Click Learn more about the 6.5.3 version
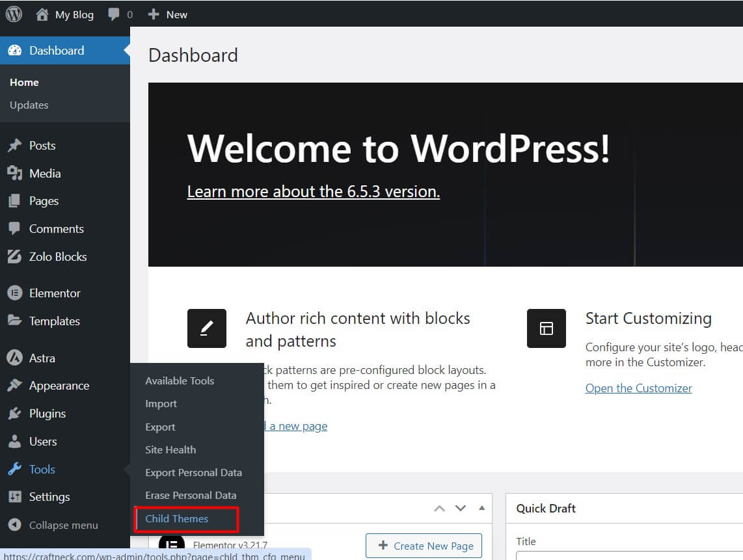 coord(313,191)
